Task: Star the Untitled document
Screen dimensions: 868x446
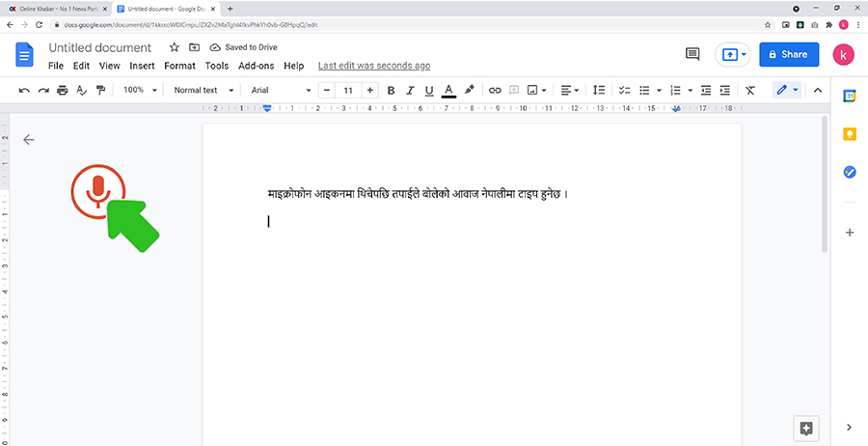Action: point(174,47)
